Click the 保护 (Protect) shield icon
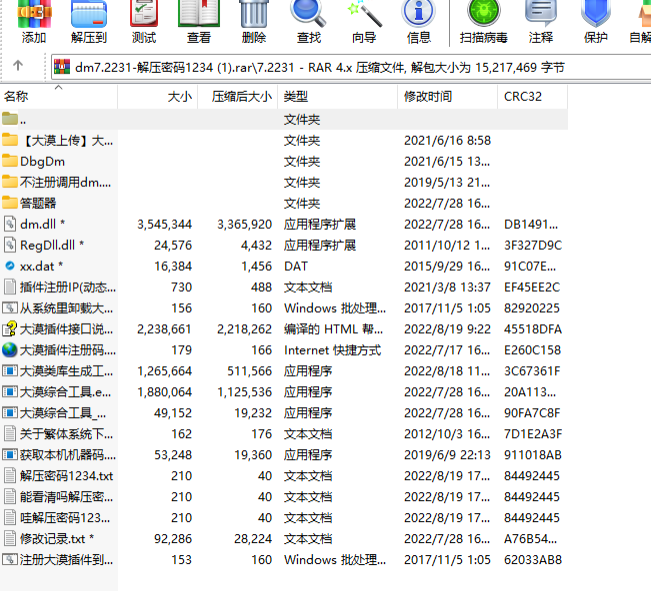This screenshot has height=591, width=651. (595, 13)
